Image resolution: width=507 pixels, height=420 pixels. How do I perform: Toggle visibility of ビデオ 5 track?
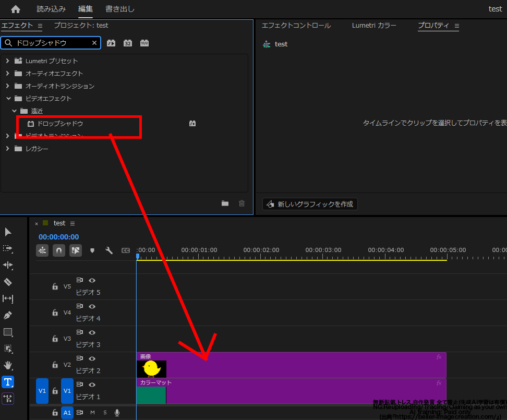[92, 280]
